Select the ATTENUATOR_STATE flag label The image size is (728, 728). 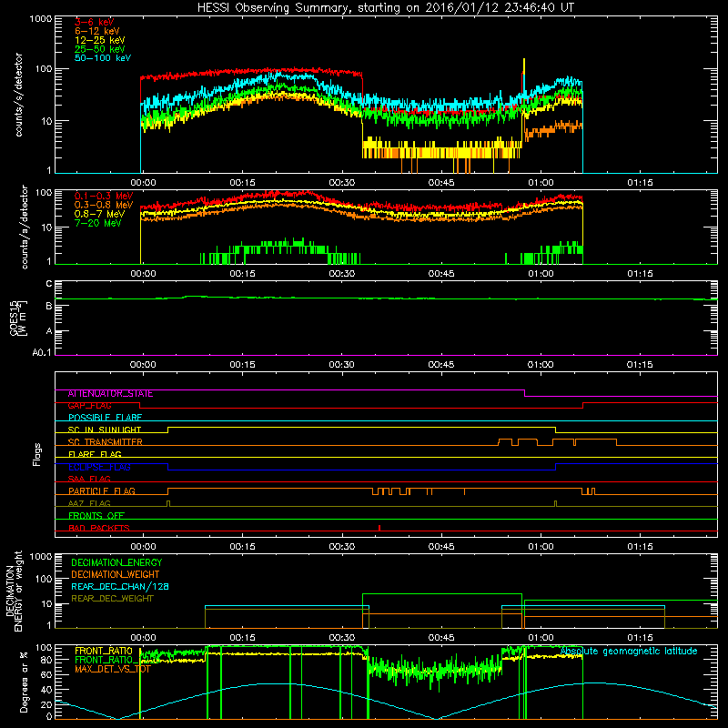pos(110,394)
